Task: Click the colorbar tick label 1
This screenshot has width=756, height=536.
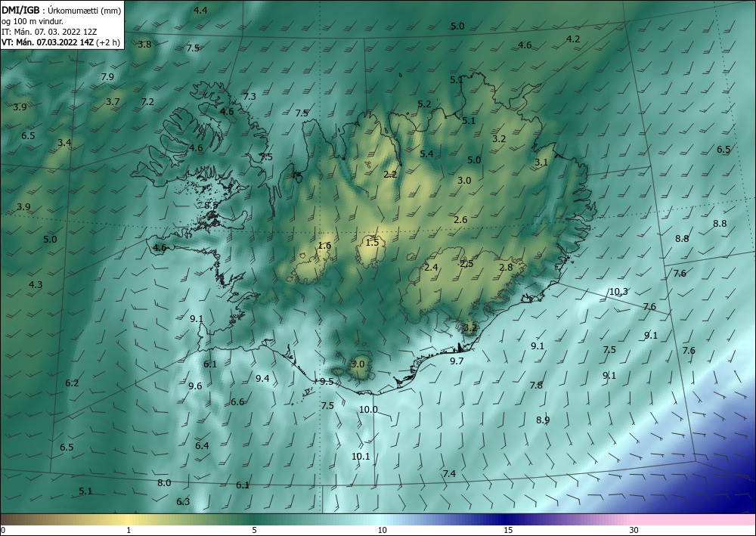Action: [x=129, y=531]
